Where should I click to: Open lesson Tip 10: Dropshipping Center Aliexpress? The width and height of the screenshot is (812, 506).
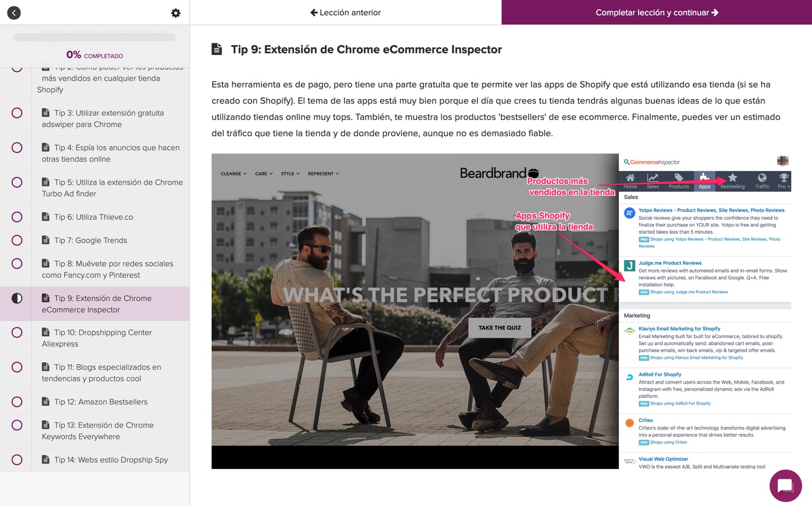coord(95,338)
